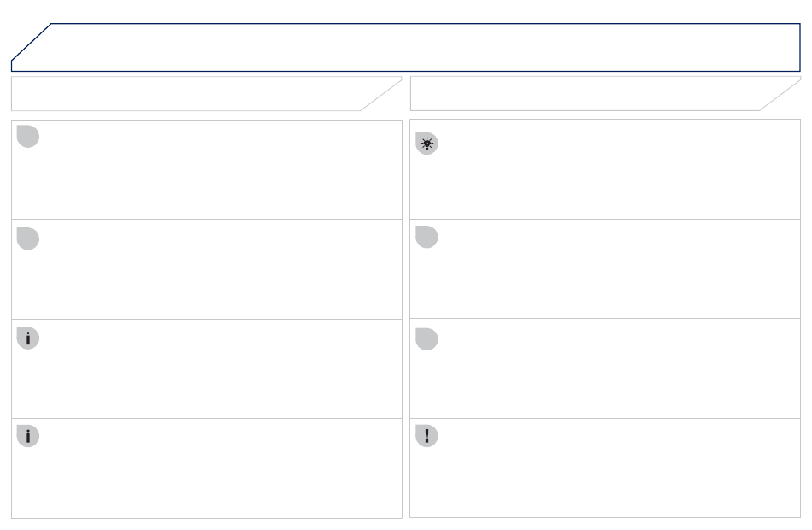Click the left panel just above the upper info panel
812x530 pixels.
(x=207, y=269)
